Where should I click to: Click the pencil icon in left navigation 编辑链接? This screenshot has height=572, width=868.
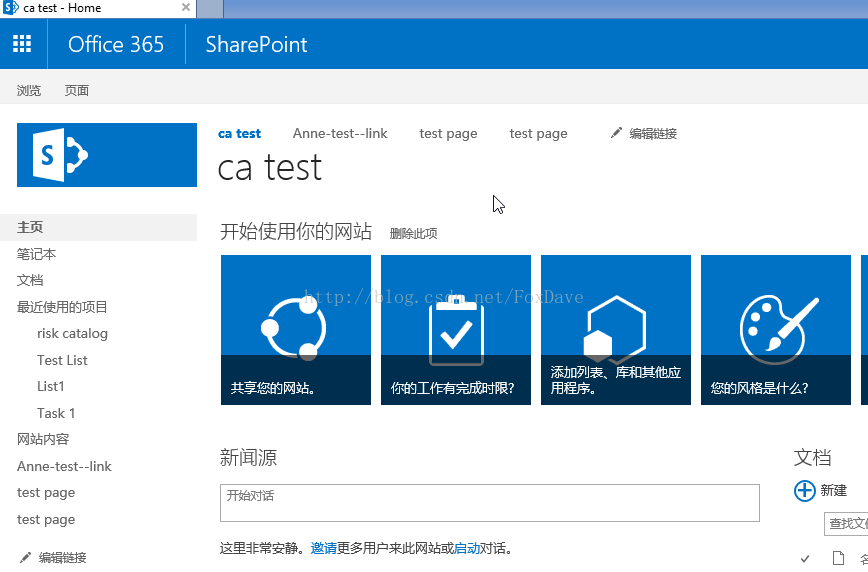(x=25, y=557)
